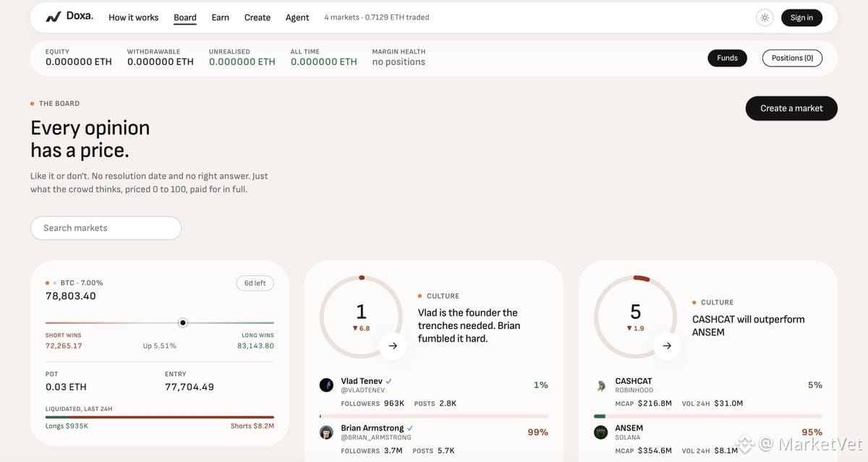Click Brian Armstrong's avatar
This screenshot has height=462, width=868.
click(x=326, y=432)
